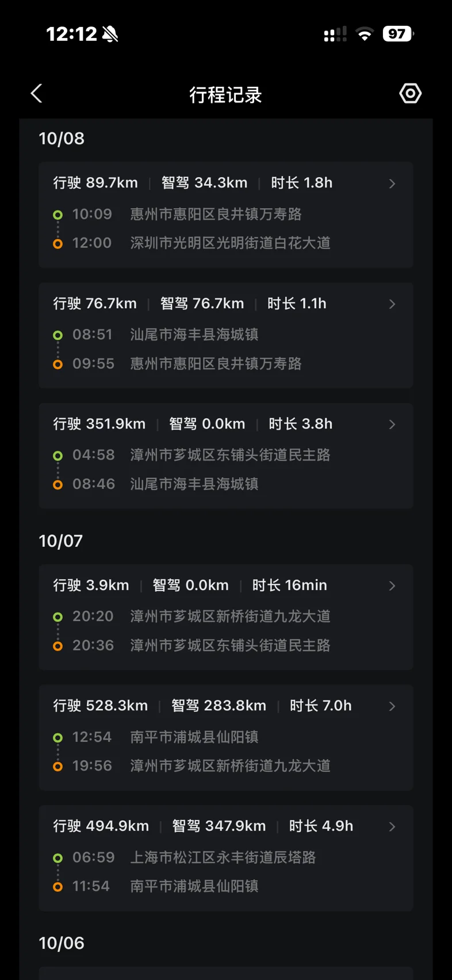The image size is (452, 980).
Task: Expand the 76.7km trip chevron
Action: tap(392, 304)
